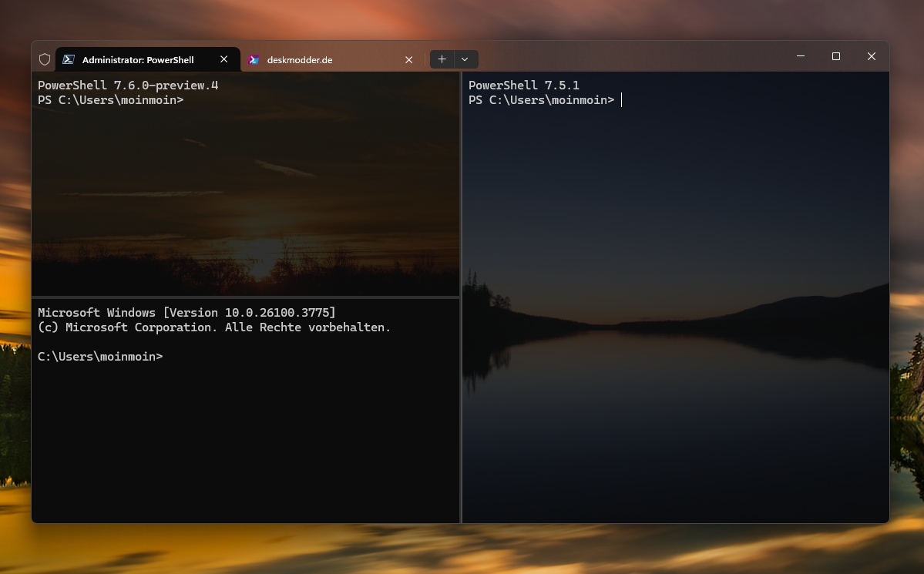The image size is (924, 574).
Task: Click the administrator shield icon
Action: (x=44, y=59)
